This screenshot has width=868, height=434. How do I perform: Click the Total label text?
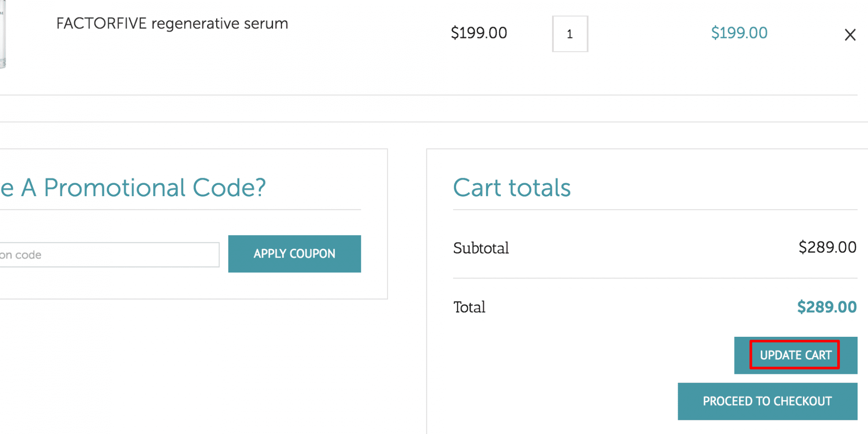[469, 307]
